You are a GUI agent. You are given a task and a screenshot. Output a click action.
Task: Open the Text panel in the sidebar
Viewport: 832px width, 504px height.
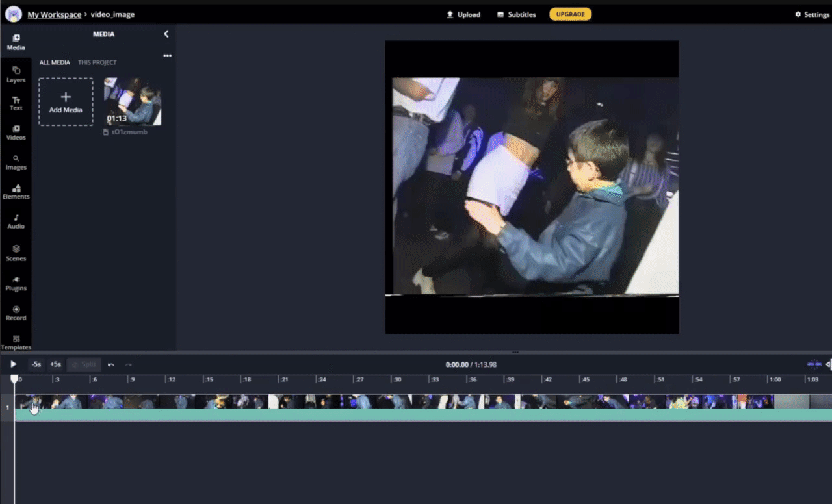pos(16,103)
